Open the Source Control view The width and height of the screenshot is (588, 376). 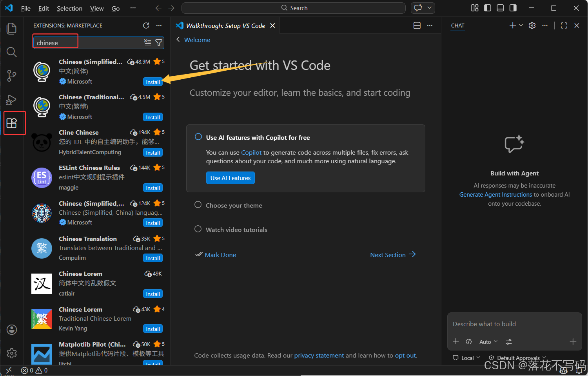pyautogui.click(x=12, y=76)
